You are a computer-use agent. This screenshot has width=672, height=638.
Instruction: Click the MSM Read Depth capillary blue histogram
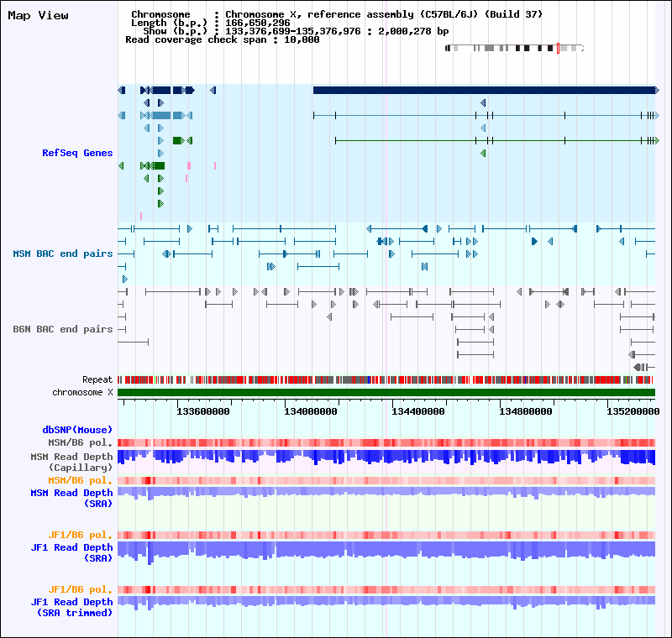click(386, 458)
